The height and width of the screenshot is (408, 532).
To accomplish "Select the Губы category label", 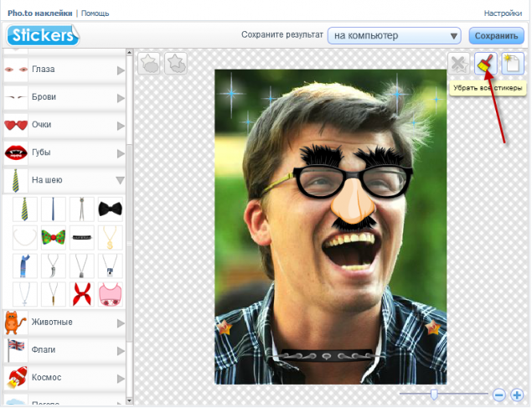I will tap(41, 152).
